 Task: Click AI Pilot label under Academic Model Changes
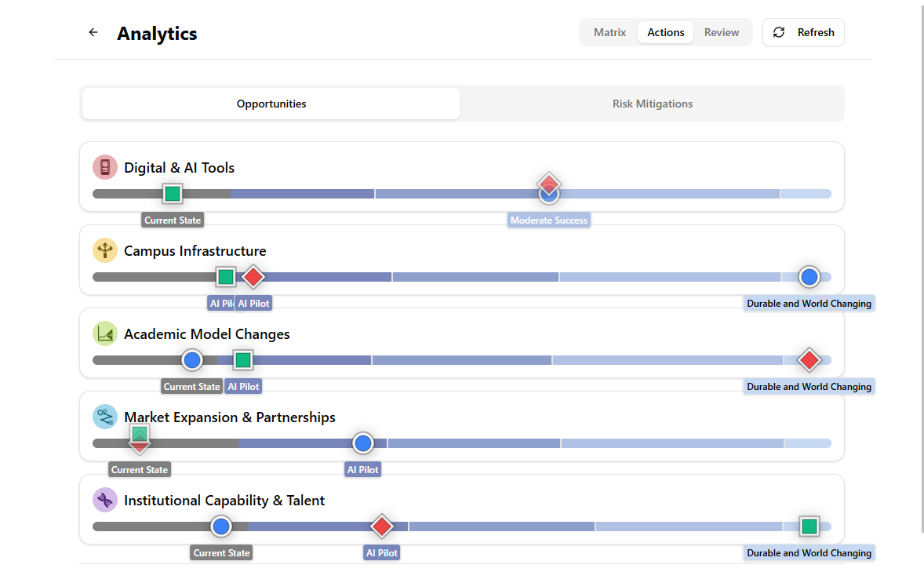pos(243,386)
